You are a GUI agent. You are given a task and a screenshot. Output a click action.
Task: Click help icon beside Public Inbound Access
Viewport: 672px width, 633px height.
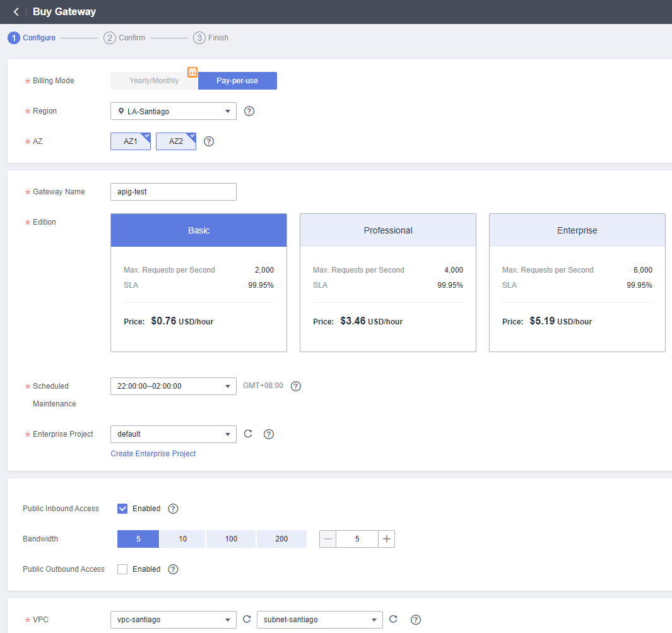coord(174,509)
